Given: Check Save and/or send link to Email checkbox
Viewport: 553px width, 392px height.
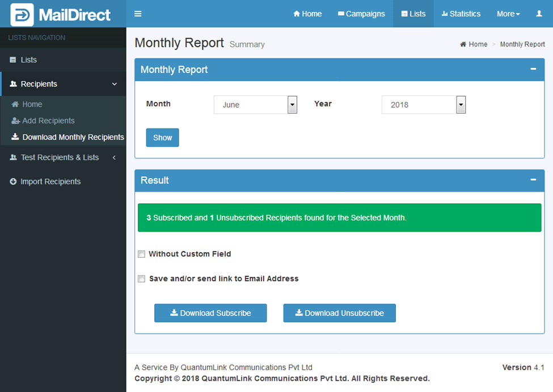Looking at the screenshot, I should pyautogui.click(x=142, y=279).
